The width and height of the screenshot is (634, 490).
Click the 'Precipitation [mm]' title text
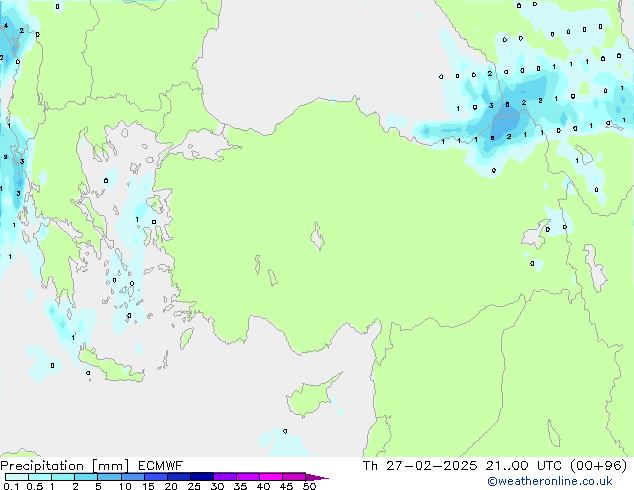(65, 466)
